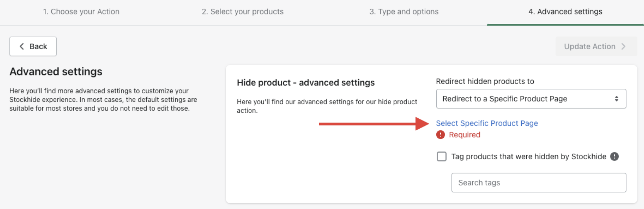Viewport: 644px width, 209px height.
Task: Click the Update Action button
Action: point(596,46)
